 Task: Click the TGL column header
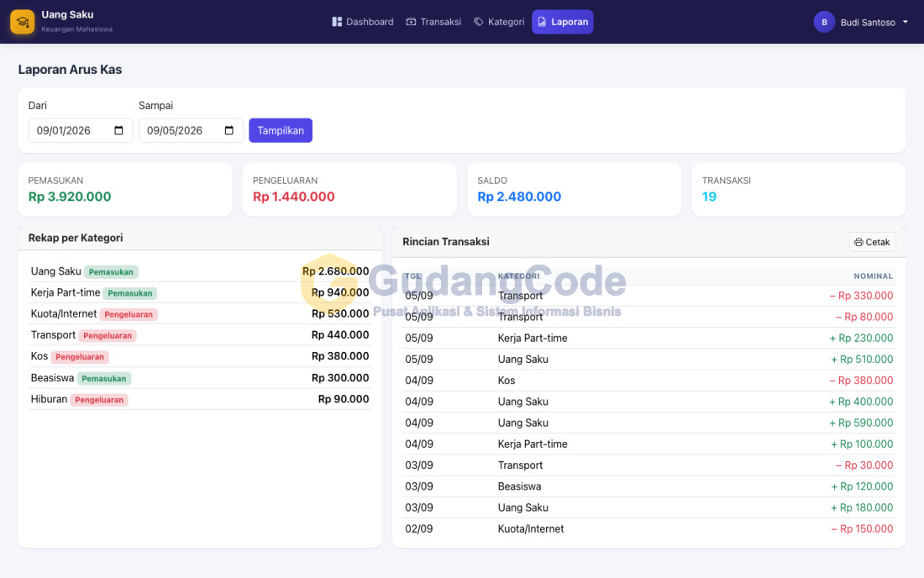[x=413, y=276]
